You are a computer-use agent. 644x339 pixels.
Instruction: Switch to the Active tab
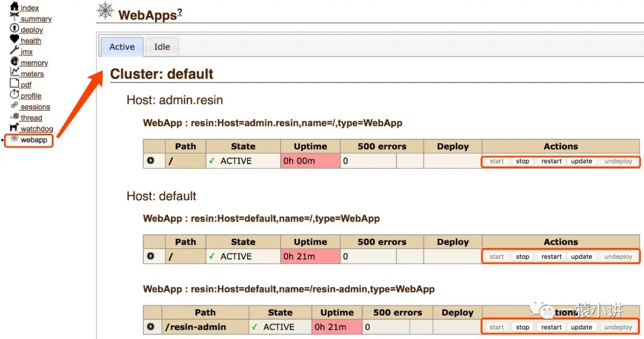point(122,47)
